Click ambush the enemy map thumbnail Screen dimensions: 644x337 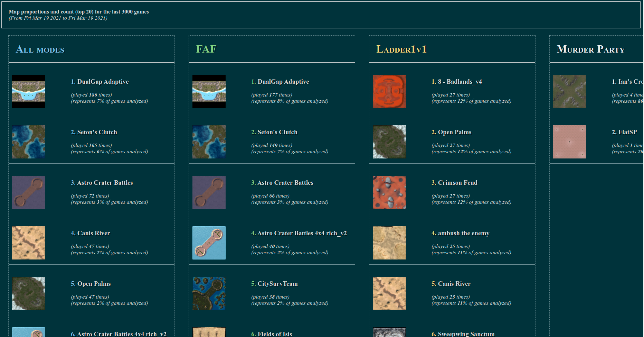[389, 243]
